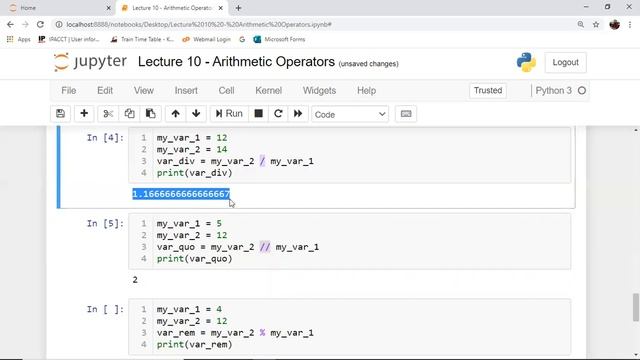Run the selected cell
The width and height of the screenshot is (640, 360).
pos(229,114)
